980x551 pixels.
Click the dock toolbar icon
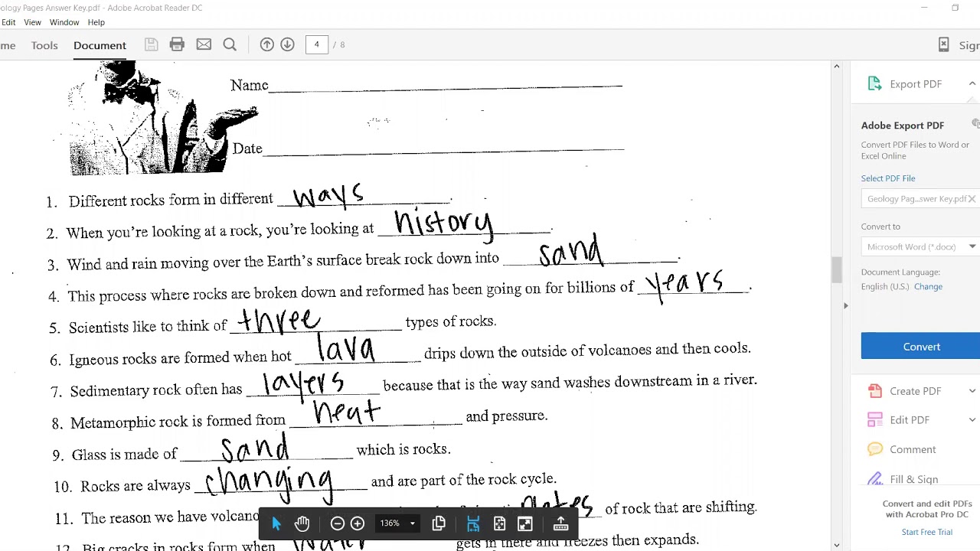pos(560,523)
